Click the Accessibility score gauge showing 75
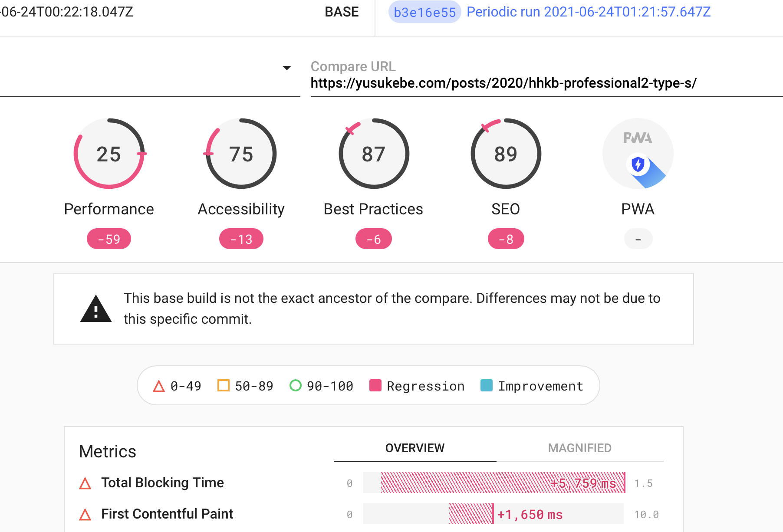Screen dimensions: 783x532 click(x=241, y=154)
